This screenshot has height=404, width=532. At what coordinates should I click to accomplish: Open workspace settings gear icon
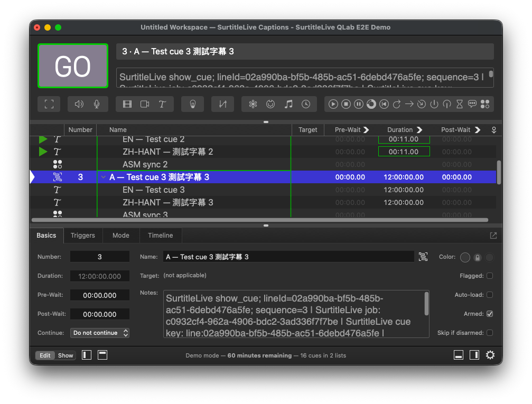pos(490,355)
